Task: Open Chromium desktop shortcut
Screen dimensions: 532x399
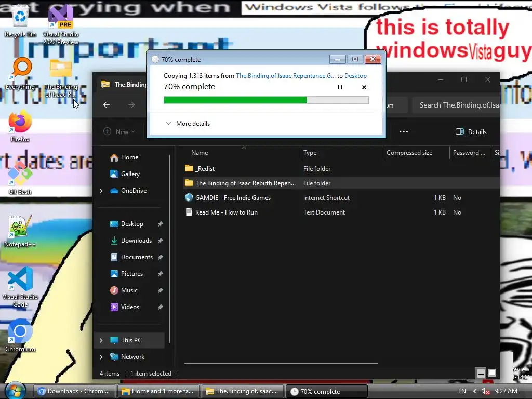Action: coord(20,335)
